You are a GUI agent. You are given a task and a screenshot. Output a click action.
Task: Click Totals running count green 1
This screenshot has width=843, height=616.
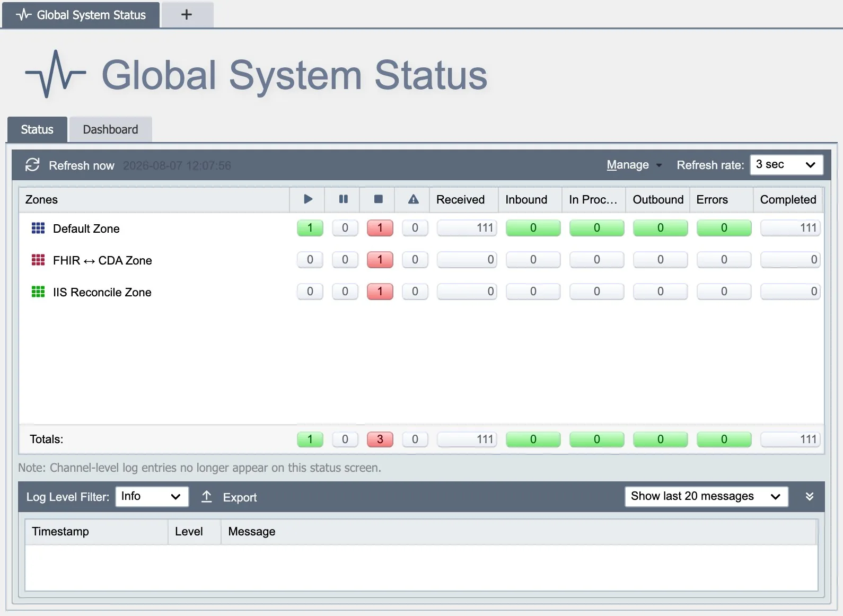310,439
